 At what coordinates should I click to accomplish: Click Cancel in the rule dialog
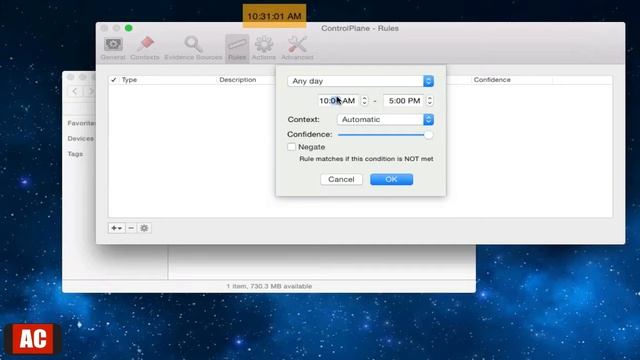point(341,180)
